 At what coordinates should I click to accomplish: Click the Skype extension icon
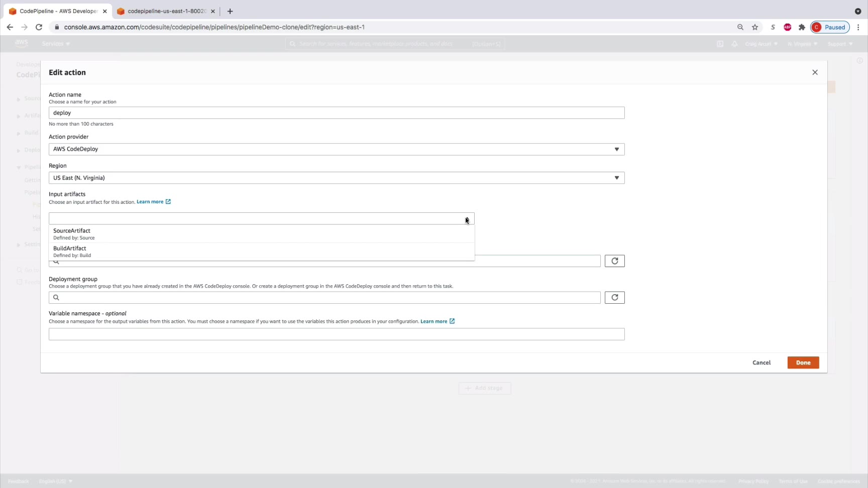pos(773,27)
